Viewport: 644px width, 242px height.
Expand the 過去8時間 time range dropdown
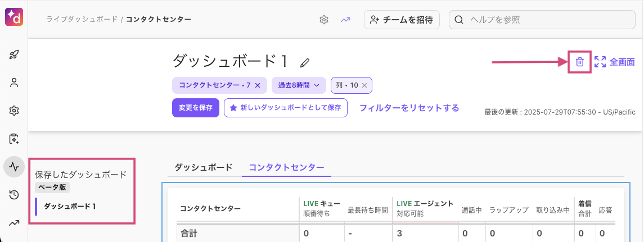pyautogui.click(x=299, y=85)
